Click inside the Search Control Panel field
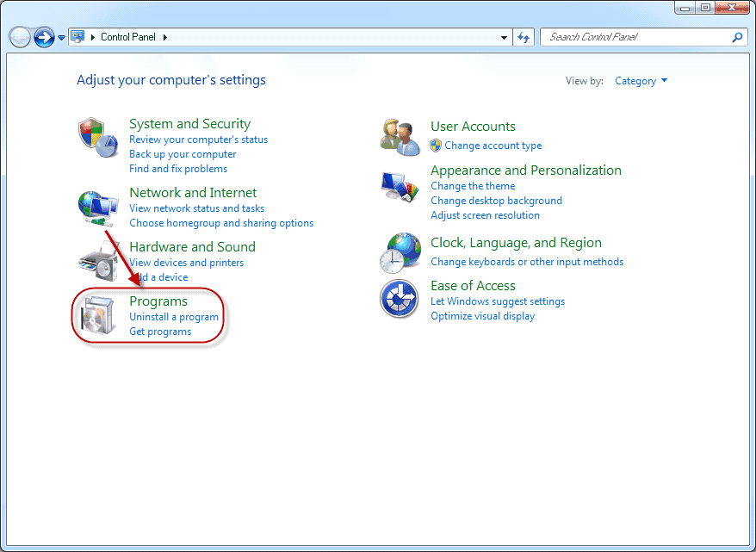This screenshot has width=756, height=552. [x=635, y=38]
